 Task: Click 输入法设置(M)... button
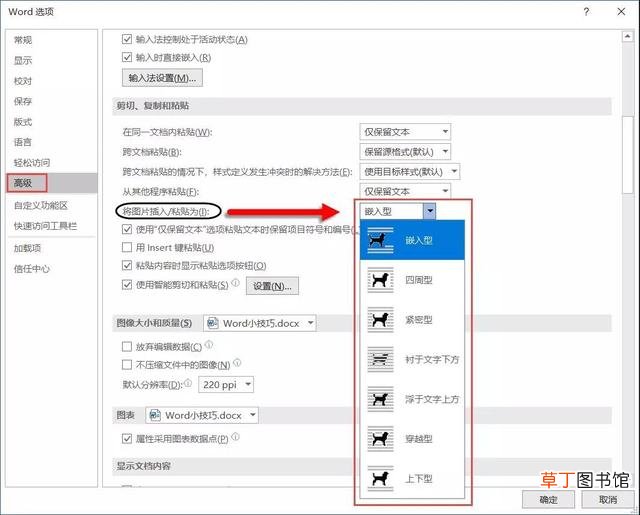coord(162,78)
